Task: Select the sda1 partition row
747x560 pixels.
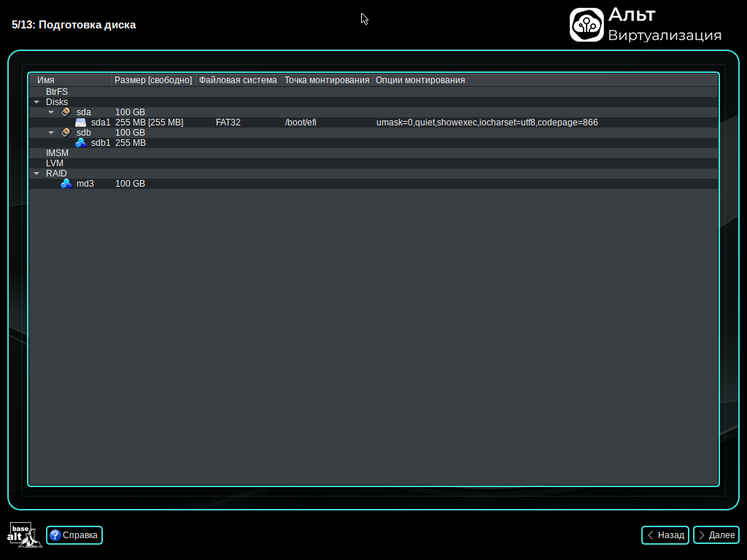Action: pyautogui.click(x=373, y=122)
